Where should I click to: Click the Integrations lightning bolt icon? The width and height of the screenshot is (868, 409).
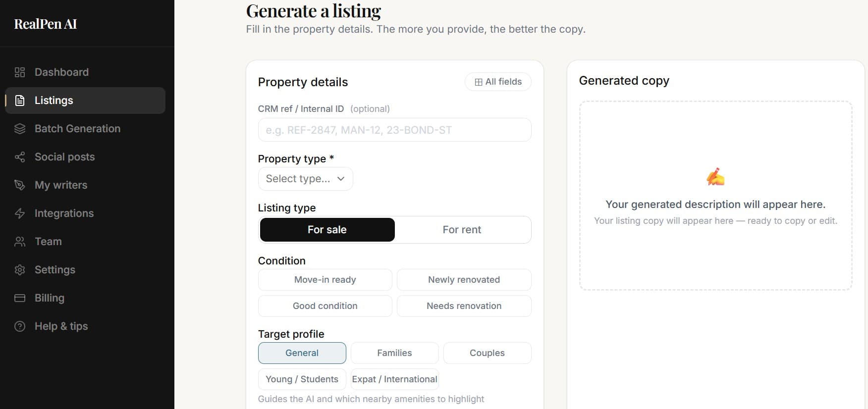click(x=20, y=213)
